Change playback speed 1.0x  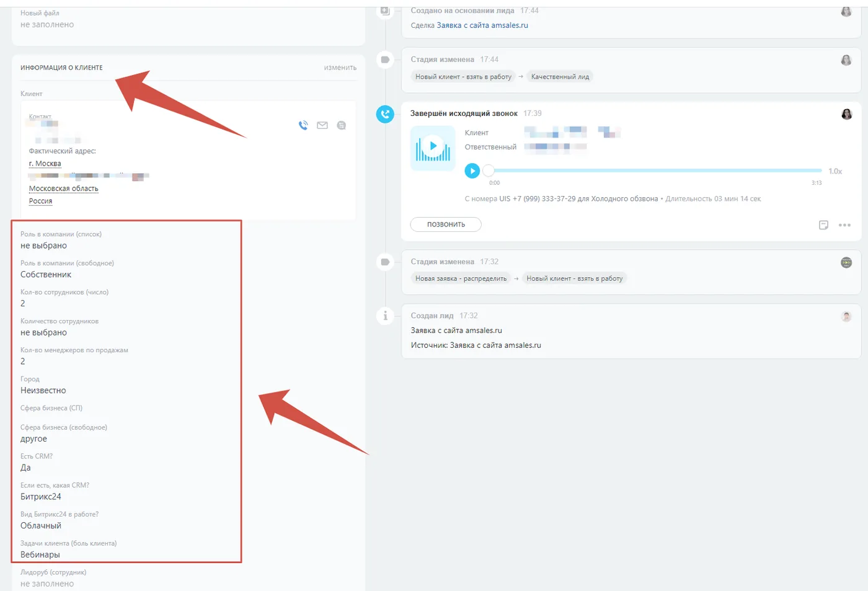[835, 171]
